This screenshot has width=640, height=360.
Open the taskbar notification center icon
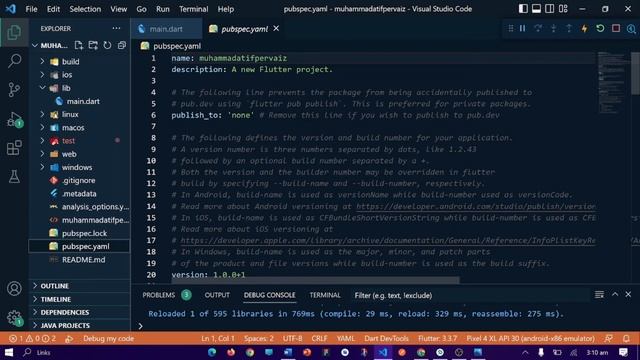point(623,352)
